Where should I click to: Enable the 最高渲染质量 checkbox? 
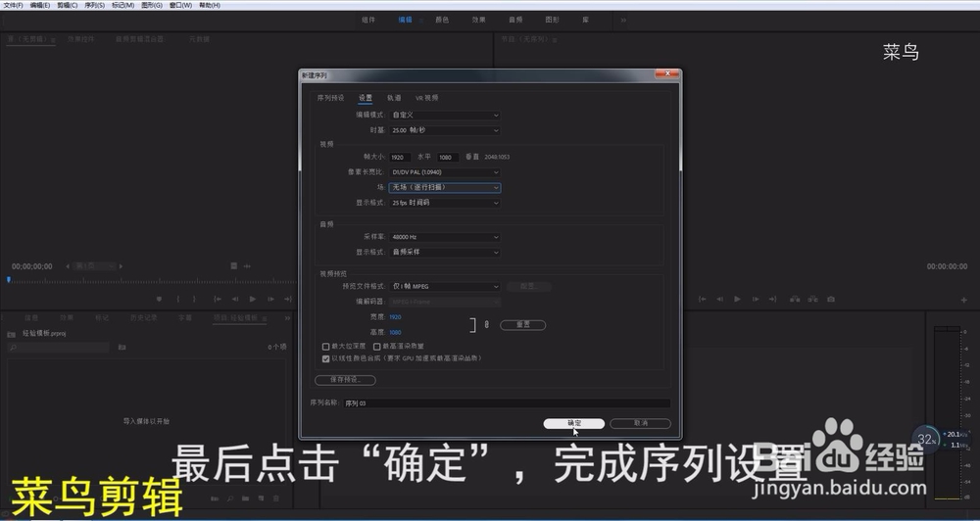coord(377,346)
